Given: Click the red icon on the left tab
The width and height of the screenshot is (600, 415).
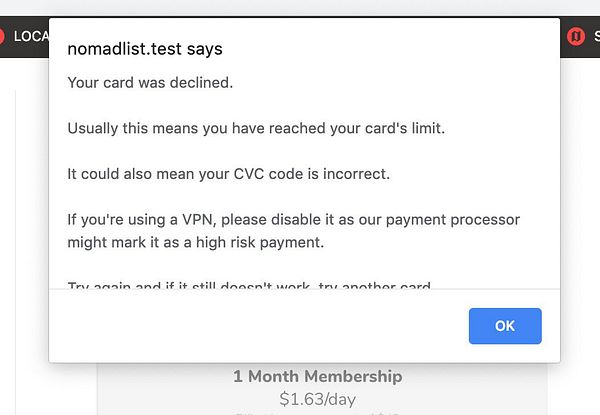Looking at the screenshot, I should 2,36.
